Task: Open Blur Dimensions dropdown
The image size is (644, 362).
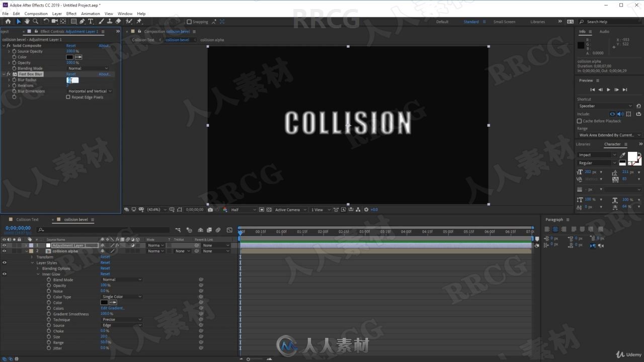Action: [90, 92]
